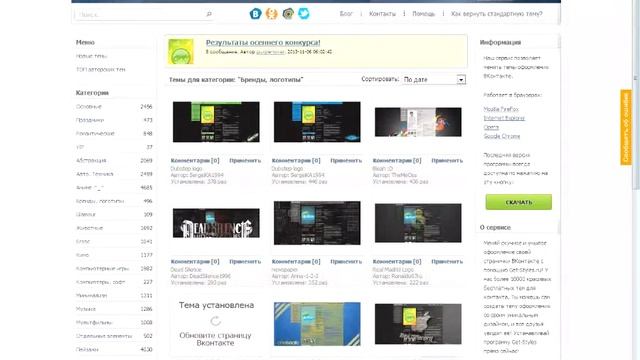Open Комментарии for the theme by Anna-1-2-3
This screenshot has height=360, width=640.
(296, 261)
